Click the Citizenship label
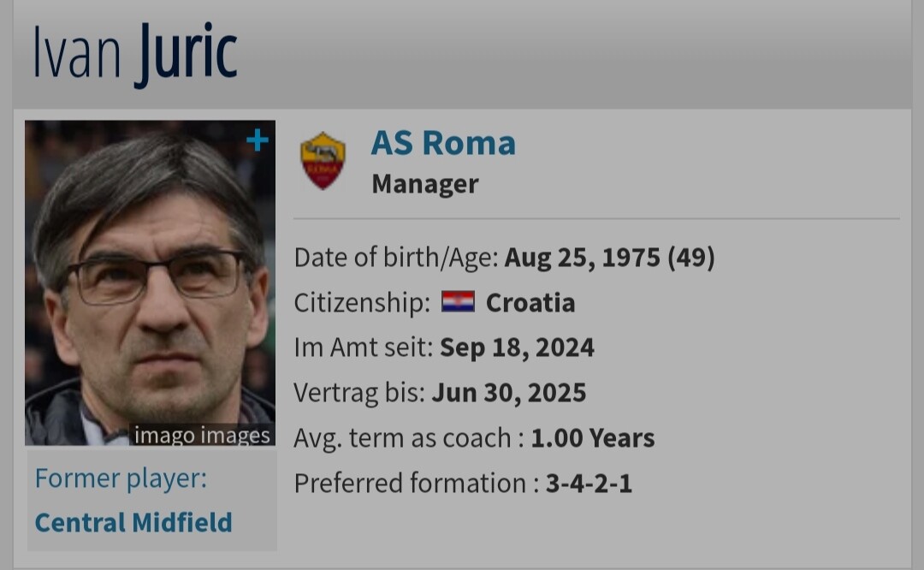The height and width of the screenshot is (570, 924). pos(363,303)
